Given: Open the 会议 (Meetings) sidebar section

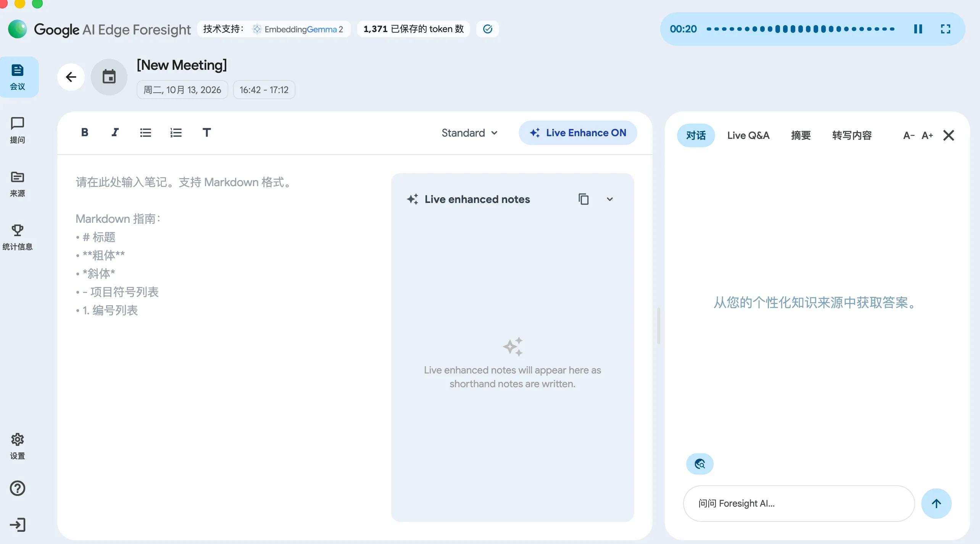Looking at the screenshot, I should pyautogui.click(x=18, y=77).
